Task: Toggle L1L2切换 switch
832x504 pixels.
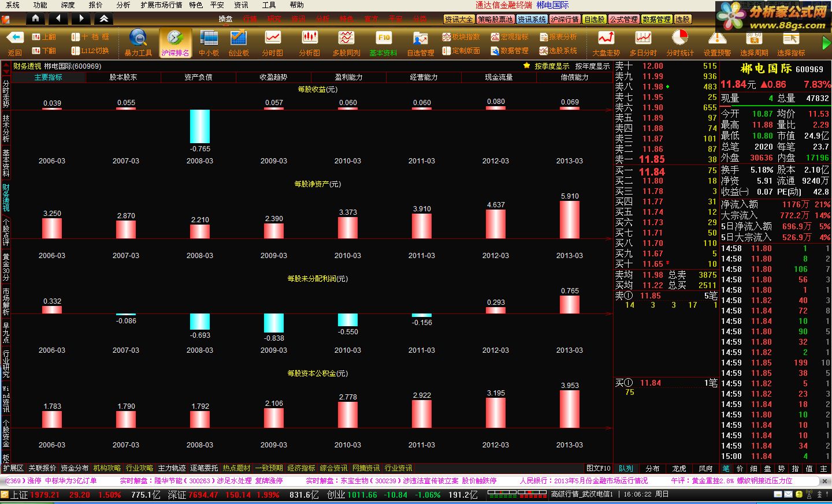Action: tap(90, 51)
